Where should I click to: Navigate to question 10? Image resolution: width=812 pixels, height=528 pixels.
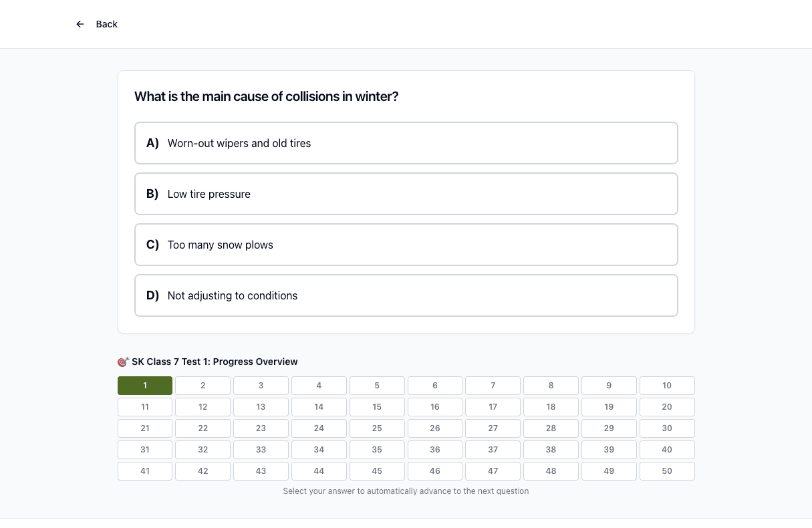tap(667, 386)
